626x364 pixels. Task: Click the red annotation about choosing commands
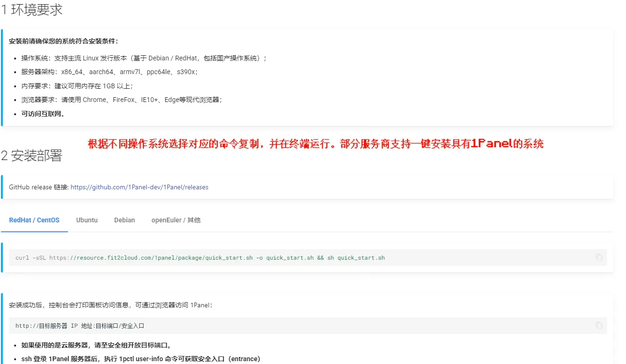315,144
